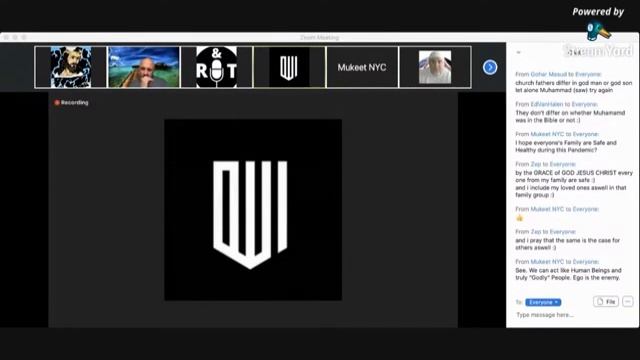Select the bearded figure artwork participant thumbnail
Image resolution: width=640 pixels, height=360 pixels.
pyautogui.click(x=71, y=67)
